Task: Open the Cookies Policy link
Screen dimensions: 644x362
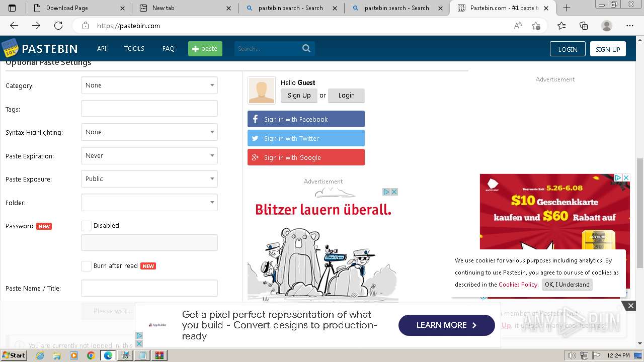Action: 518,285
